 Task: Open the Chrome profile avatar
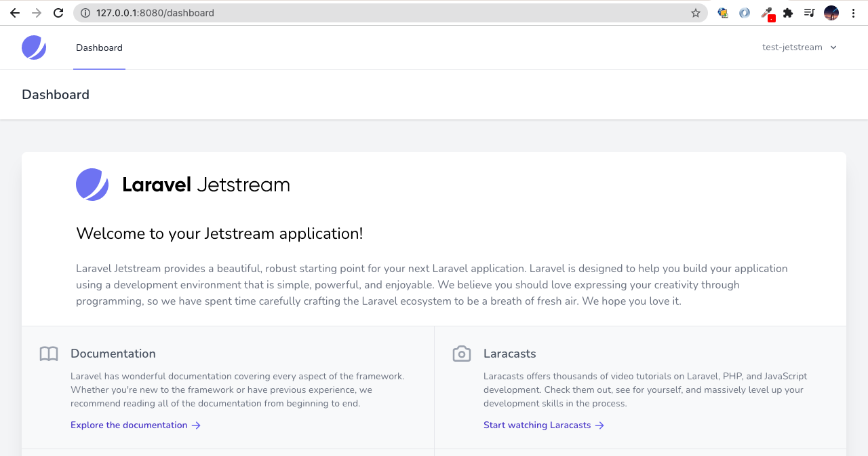pos(831,13)
